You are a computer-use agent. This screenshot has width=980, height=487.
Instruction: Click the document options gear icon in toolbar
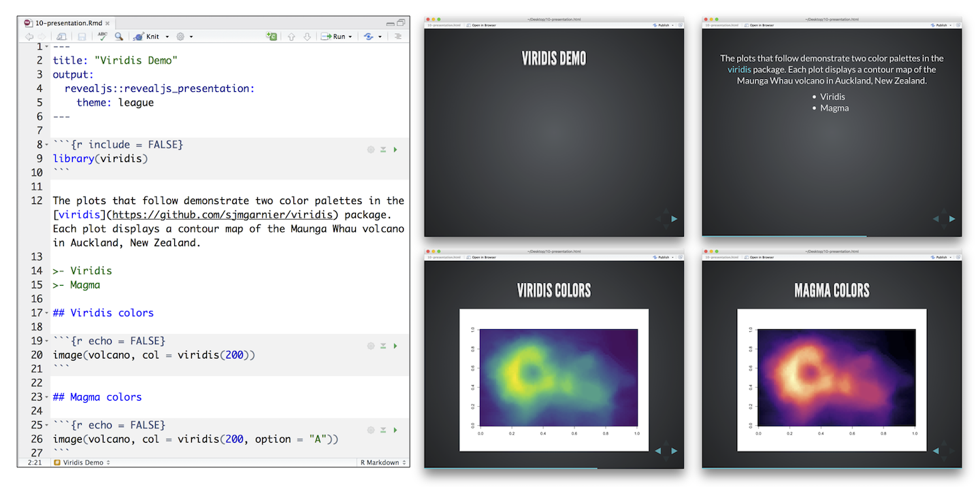[180, 37]
